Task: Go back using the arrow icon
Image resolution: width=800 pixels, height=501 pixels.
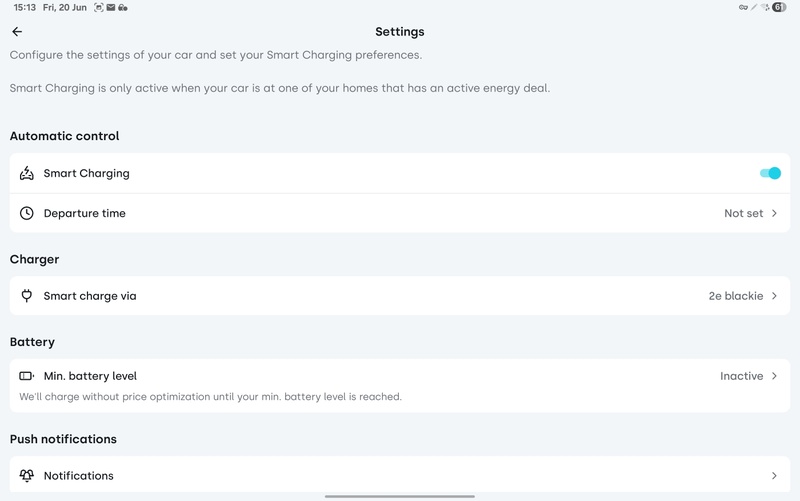Action: [x=17, y=32]
